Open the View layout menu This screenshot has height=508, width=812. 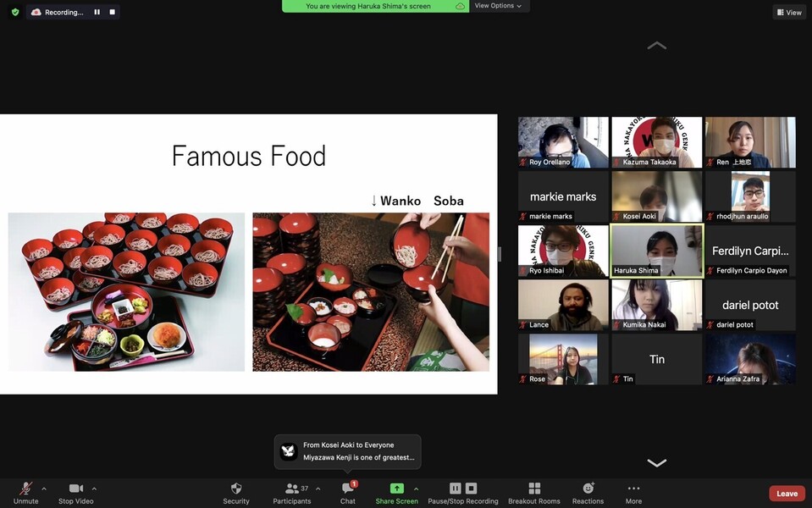pos(788,12)
